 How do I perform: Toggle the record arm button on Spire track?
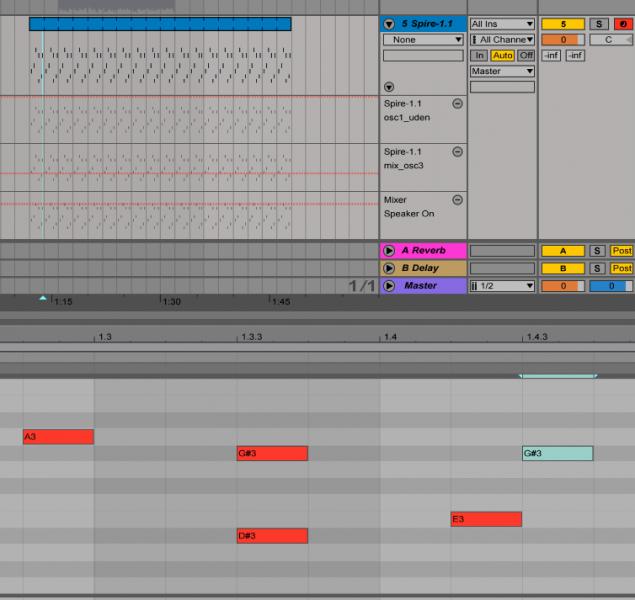click(623, 24)
